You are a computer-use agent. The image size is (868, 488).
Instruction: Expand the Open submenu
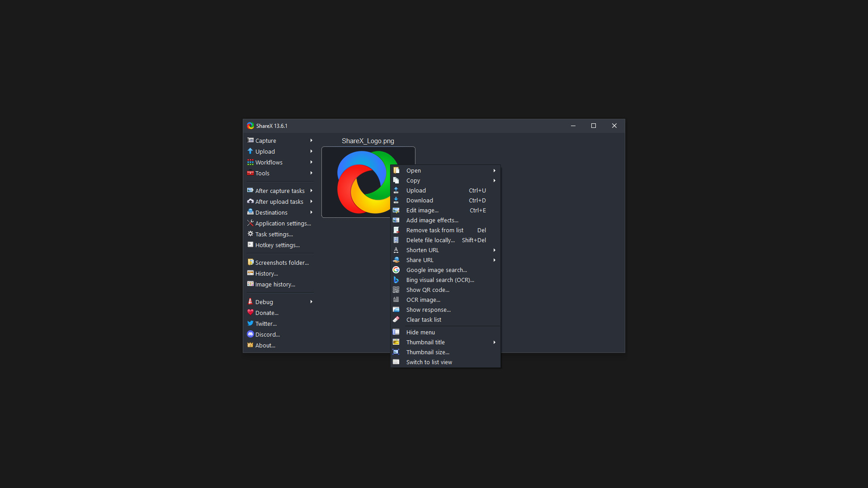click(x=413, y=170)
